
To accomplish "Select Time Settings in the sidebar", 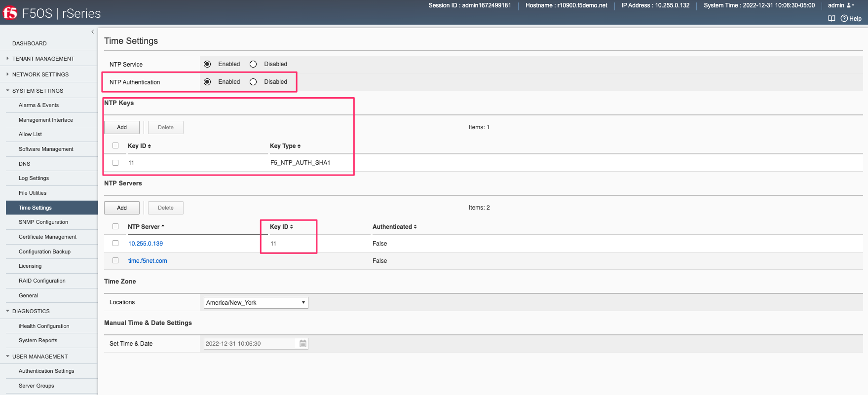I will 52,208.
